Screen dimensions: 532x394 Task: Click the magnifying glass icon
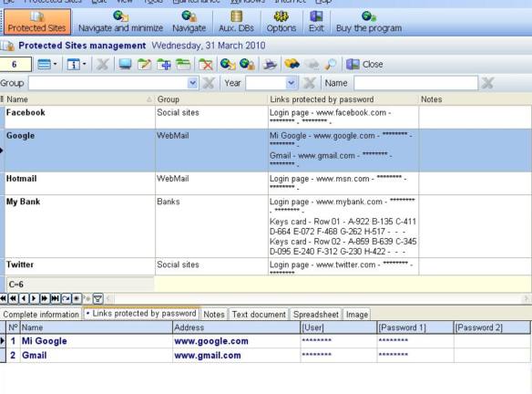pos(331,64)
